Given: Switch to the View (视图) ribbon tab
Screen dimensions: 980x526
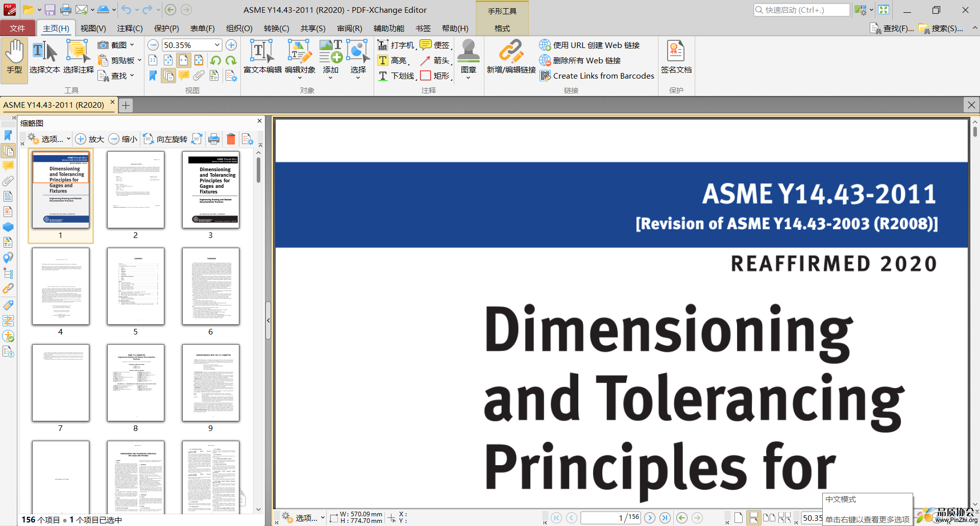Looking at the screenshot, I should 93,28.
